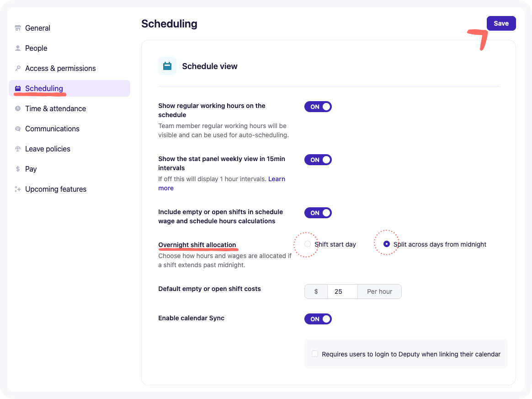Click the Scheduling calendar icon in sidebar
Viewport: 532px width, 399px height.
pos(17,88)
